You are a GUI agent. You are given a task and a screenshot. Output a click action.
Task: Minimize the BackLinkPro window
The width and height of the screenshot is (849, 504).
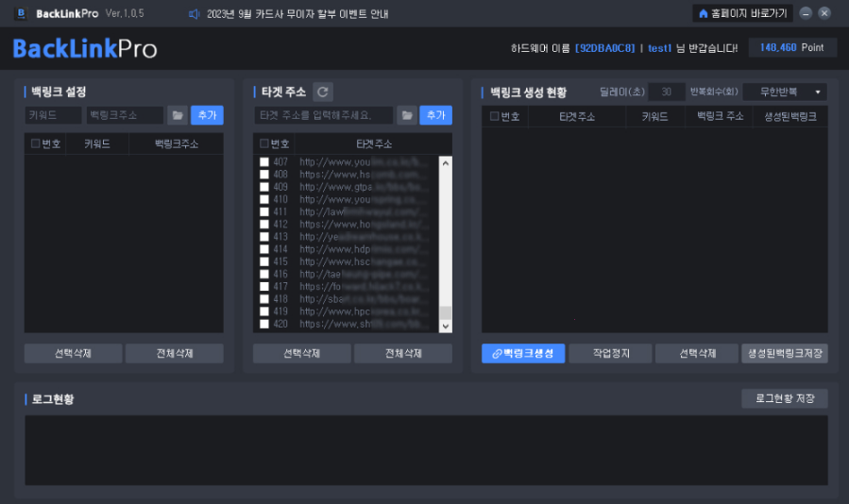click(x=806, y=13)
